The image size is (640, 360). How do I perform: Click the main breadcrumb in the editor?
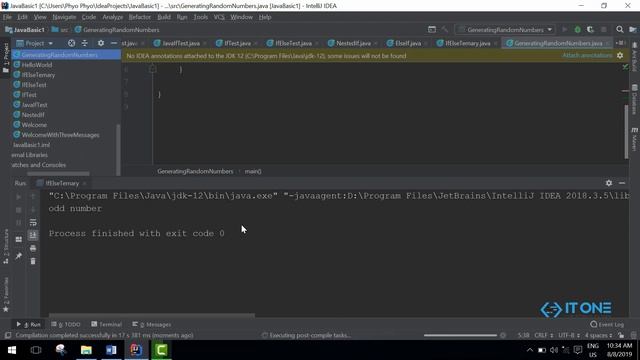click(x=253, y=171)
